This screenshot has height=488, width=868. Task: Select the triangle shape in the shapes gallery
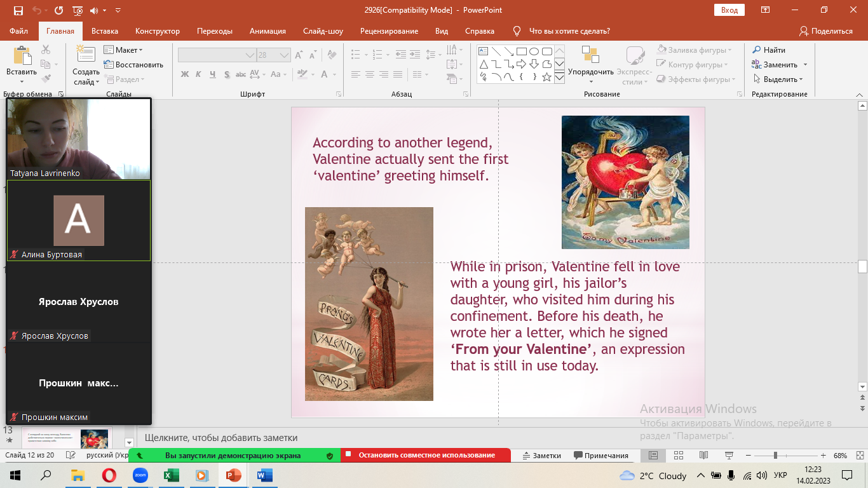[x=483, y=64]
